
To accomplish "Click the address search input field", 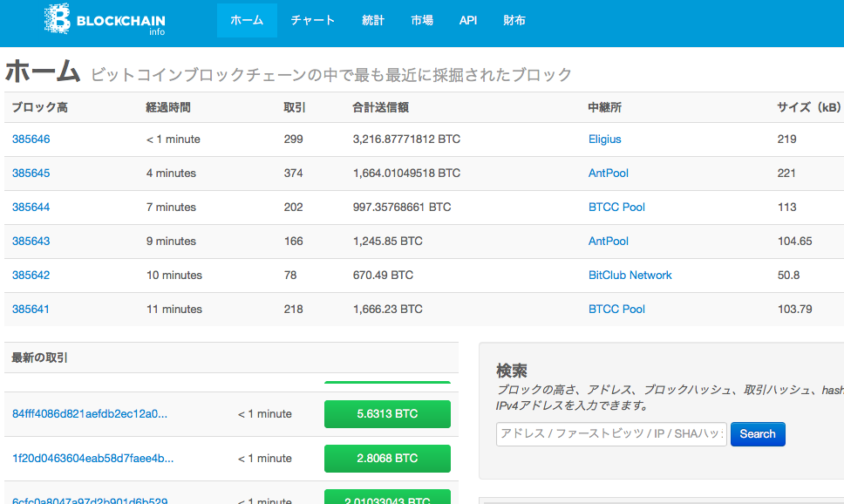I will coord(611,434).
